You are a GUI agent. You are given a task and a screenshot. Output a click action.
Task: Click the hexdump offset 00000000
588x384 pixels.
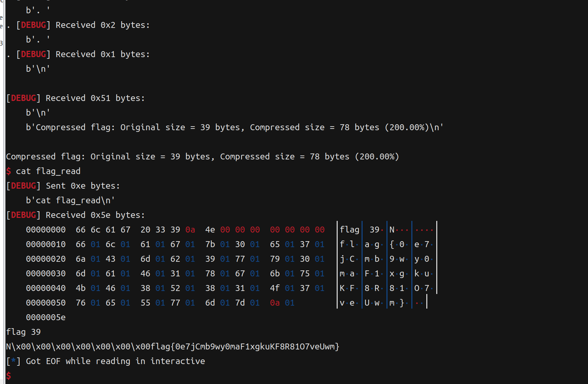pos(46,230)
